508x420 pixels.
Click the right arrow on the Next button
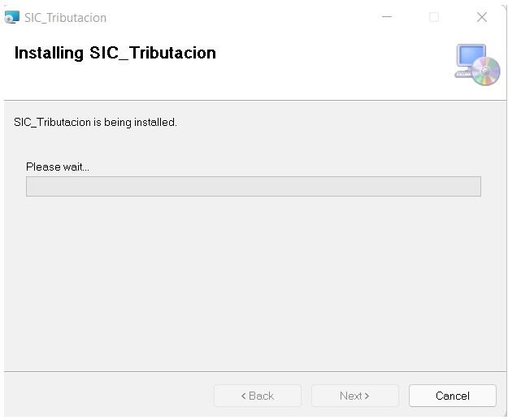367,396
